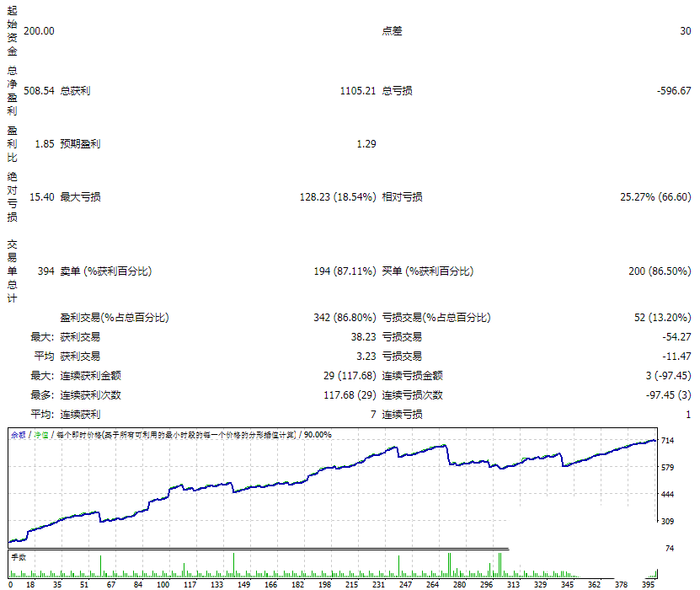Click the 相对亏损 value 25.27% (66.60)

tap(655, 197)
